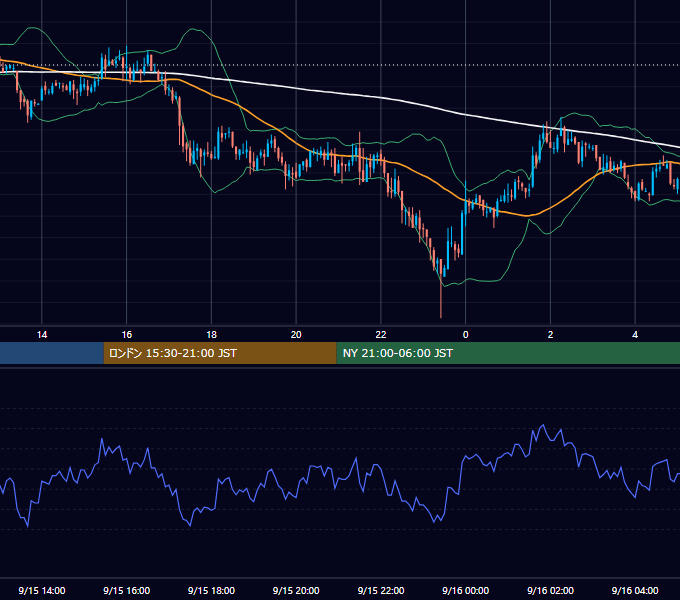This screenshot has width=680, height=600.
Task: Click the blue session bar before London
Action: [52, 353]
